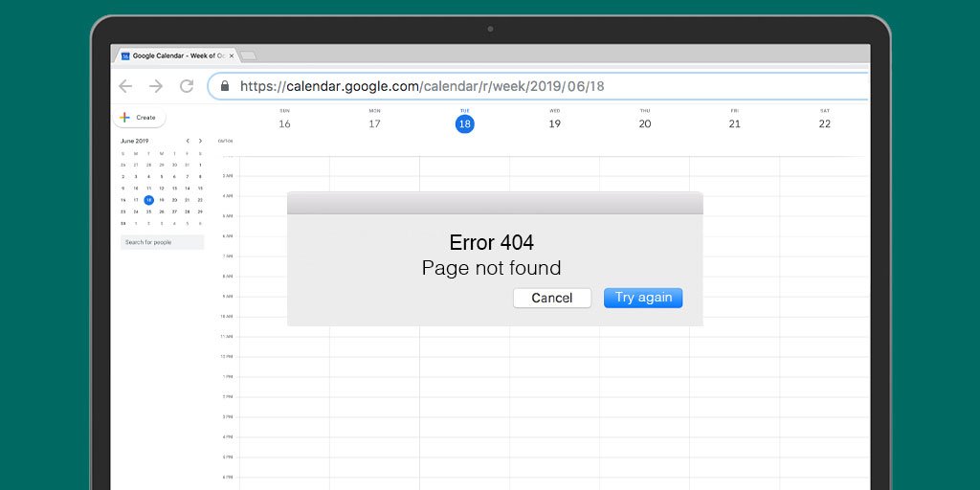Click the padlock icon in the address bar

pyautogui.click(x=225, y=85)
